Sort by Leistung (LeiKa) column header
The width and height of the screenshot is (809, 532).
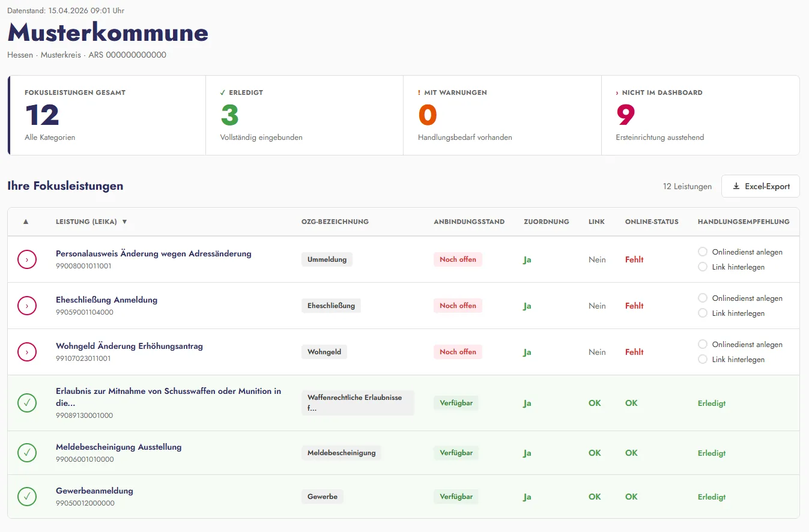[x=91, y=222]
